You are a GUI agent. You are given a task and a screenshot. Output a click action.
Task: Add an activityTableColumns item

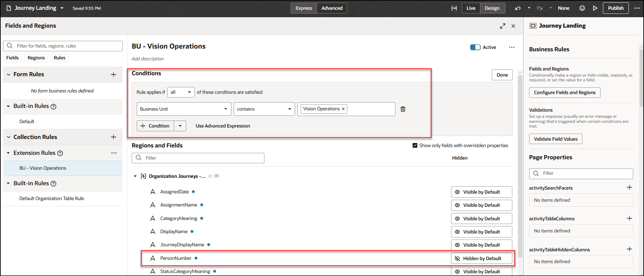tap(629, 218)
